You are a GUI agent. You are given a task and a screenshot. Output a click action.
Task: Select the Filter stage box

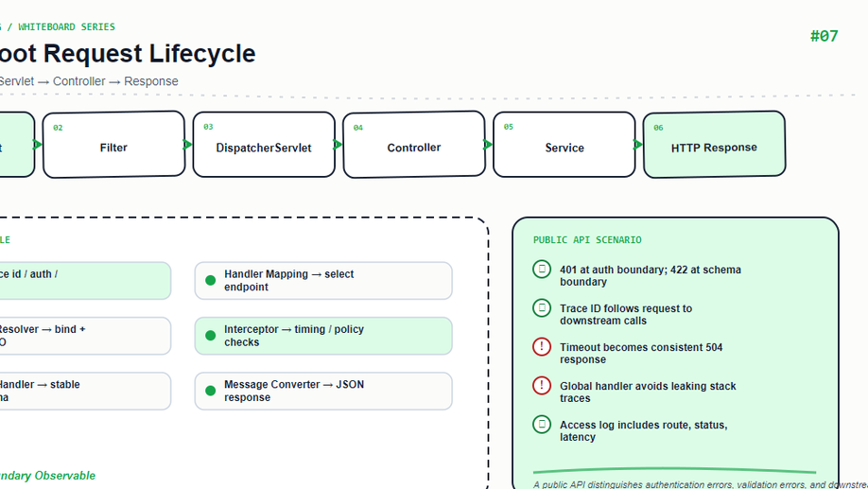click(x=113, y=145)
